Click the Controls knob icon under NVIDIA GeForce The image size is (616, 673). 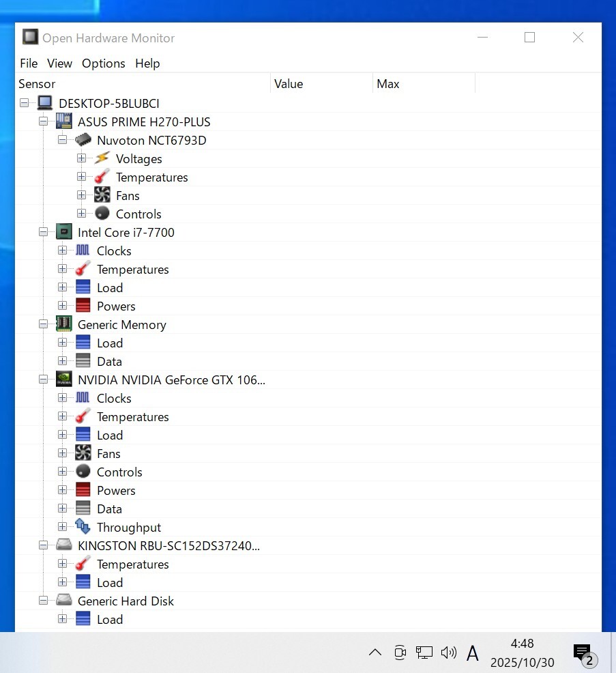click(x=83, y=471)
